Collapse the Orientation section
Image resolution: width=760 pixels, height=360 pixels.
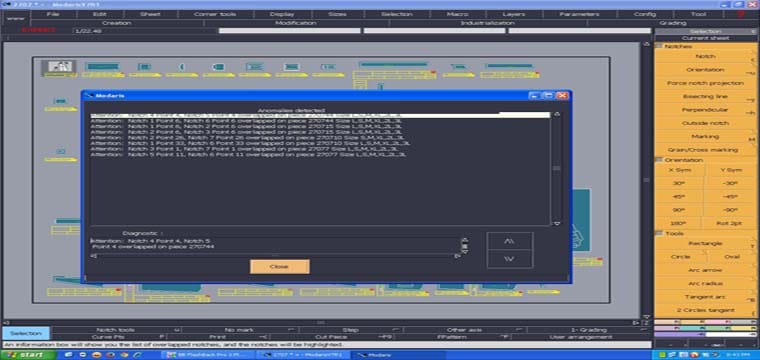click(659, 160)
